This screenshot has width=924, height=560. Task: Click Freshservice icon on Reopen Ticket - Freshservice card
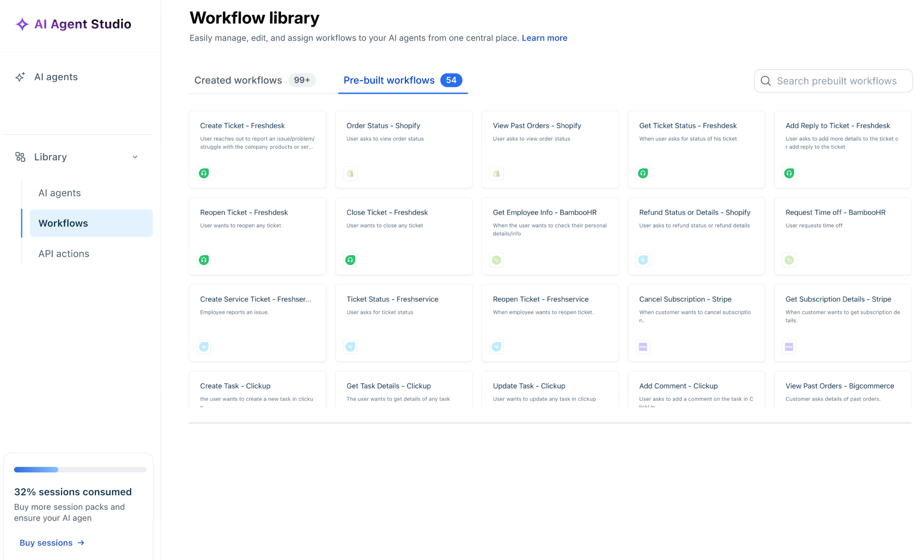497,347
